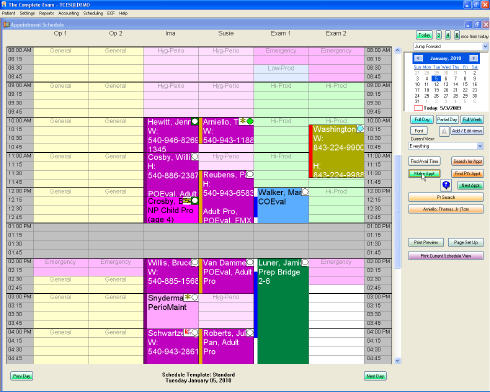Select Walker COEval appointment in Exam 1

point(282,205)
